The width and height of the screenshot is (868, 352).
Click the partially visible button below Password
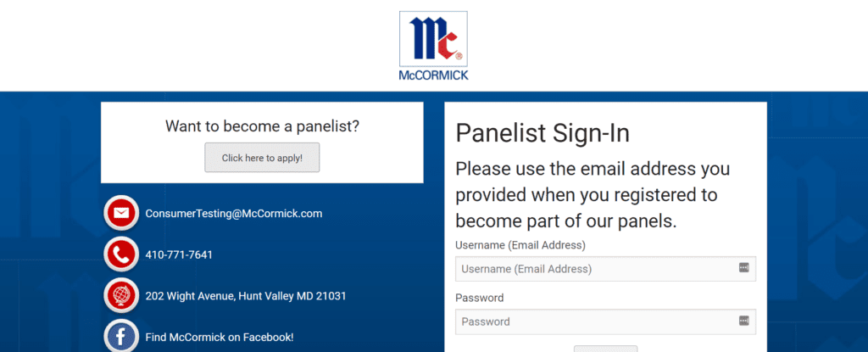point(605,348)
